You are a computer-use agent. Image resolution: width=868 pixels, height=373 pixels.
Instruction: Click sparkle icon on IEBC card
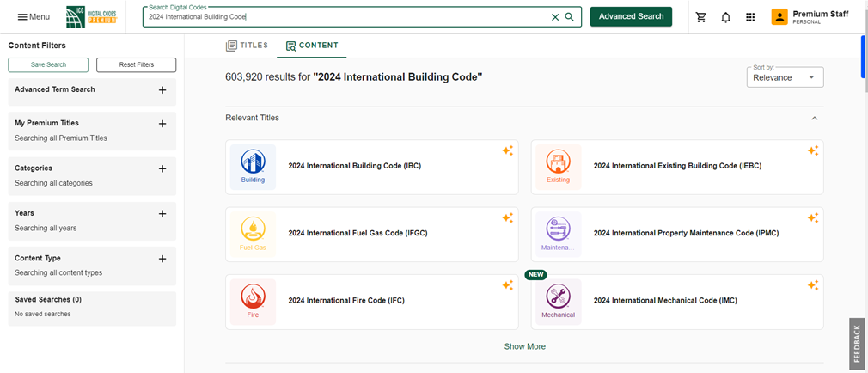813,150
